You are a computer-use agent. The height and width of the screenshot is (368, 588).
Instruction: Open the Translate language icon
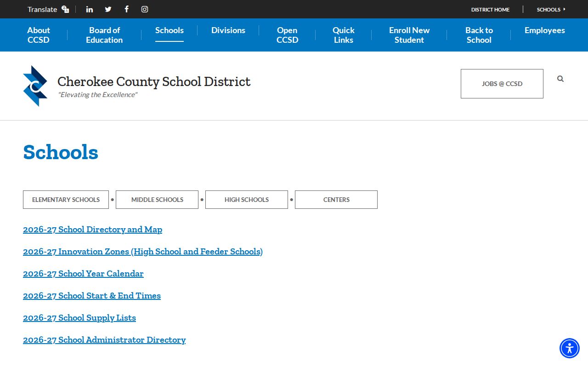(65, 9)
